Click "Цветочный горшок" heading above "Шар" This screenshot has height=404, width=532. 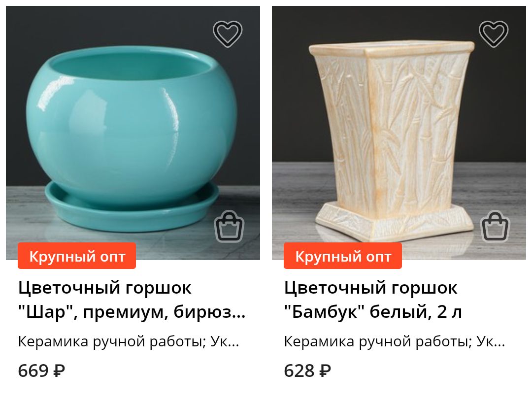click(105, 288)
